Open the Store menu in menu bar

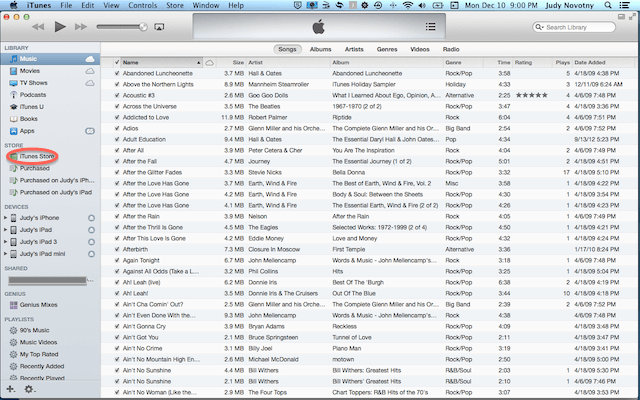[x=175, y=5]
